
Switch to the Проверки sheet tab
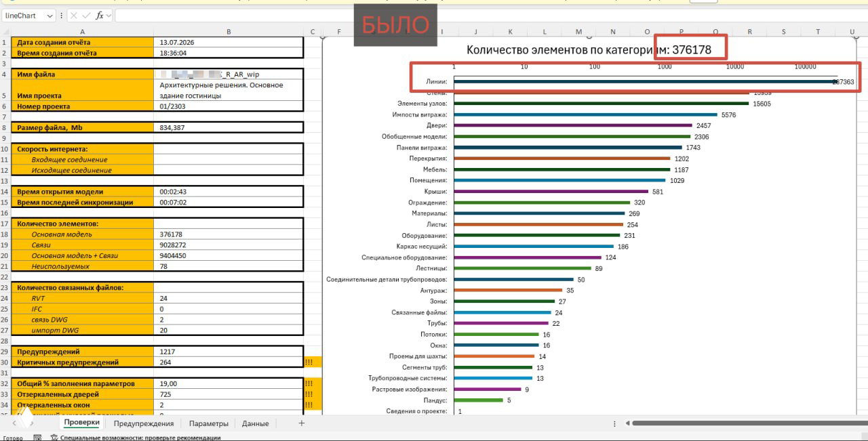tap(81, 423)
